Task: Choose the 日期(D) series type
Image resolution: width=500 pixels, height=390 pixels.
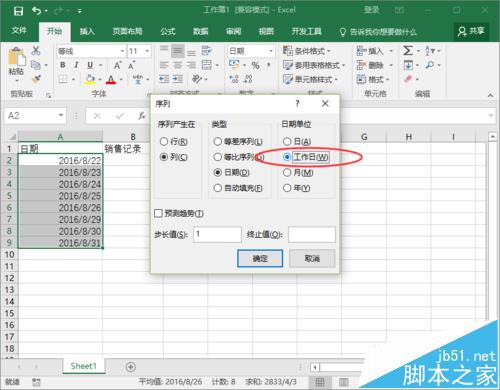Action: click(232, 172)
